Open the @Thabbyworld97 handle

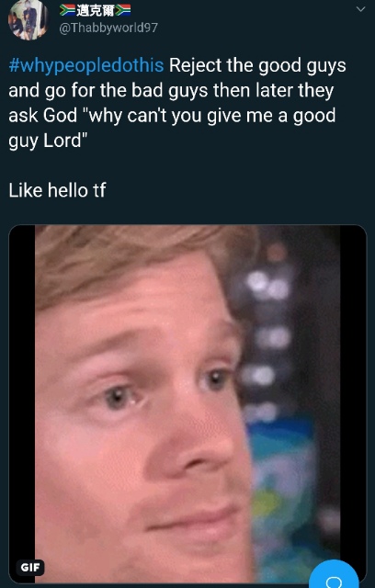point(108,28)
